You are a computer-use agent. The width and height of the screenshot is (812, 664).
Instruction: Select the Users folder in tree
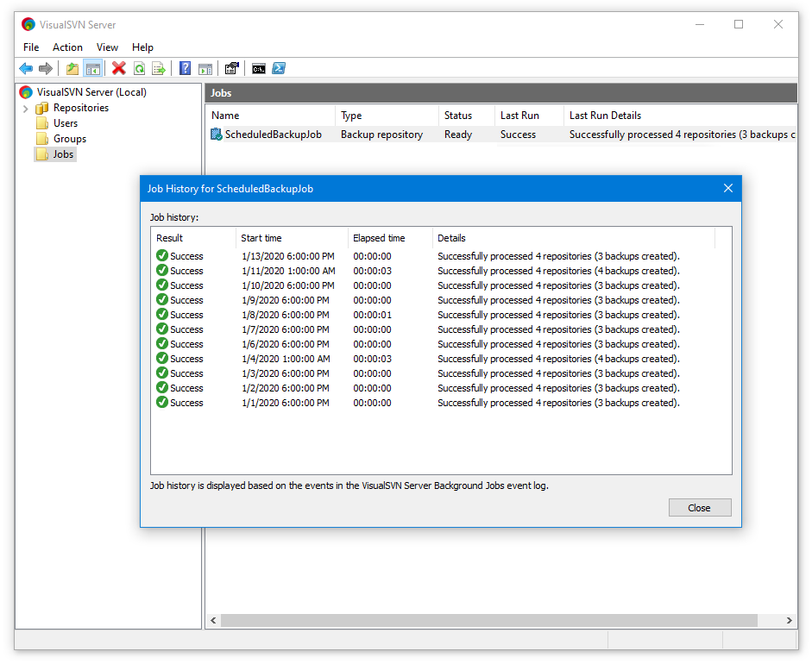coord(65,123)
